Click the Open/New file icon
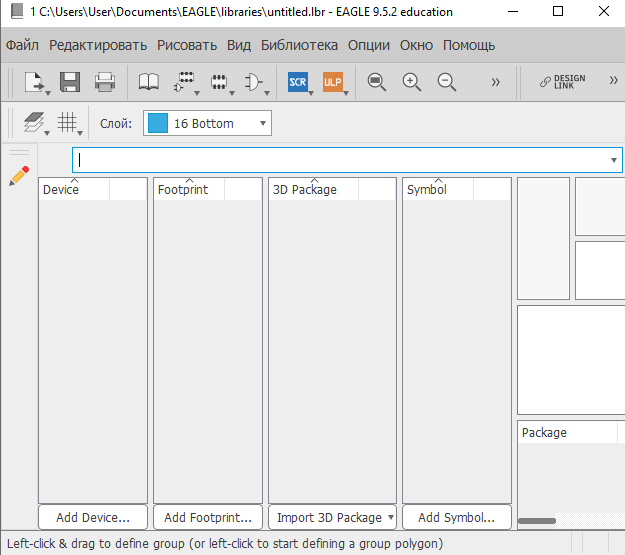Viewport: 625px width, 555px height. 34,82
